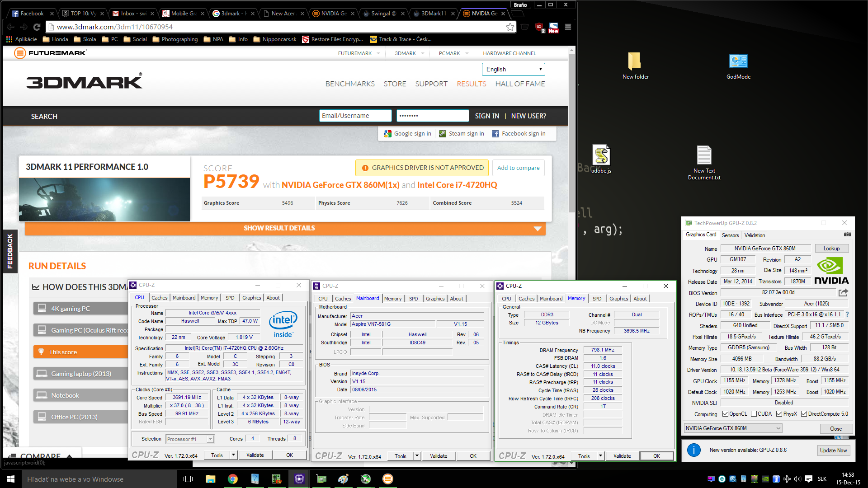Click the SIGN IN link
Image resolution: width=868 pixels, height=488 pixels.
point(487,116)
